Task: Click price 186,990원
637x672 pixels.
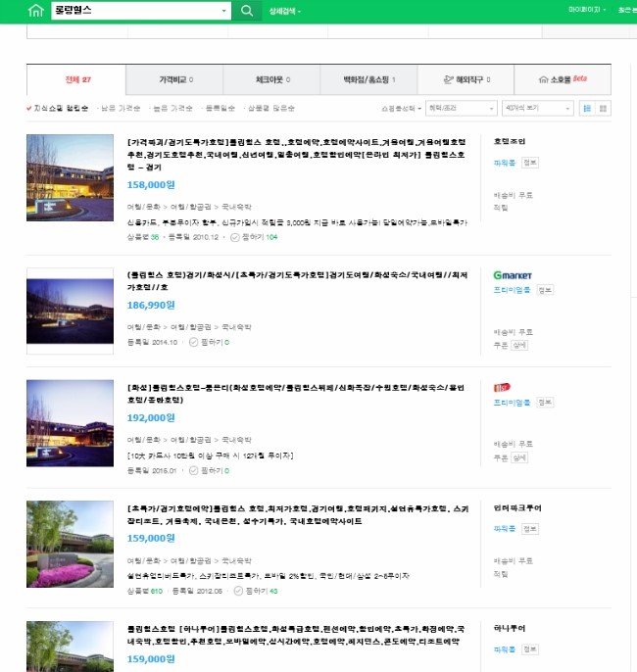Action: 151,306
